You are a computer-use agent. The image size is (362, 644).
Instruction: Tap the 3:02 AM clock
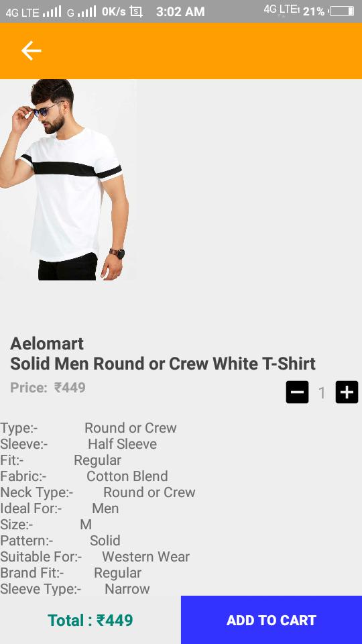(180, 11)
